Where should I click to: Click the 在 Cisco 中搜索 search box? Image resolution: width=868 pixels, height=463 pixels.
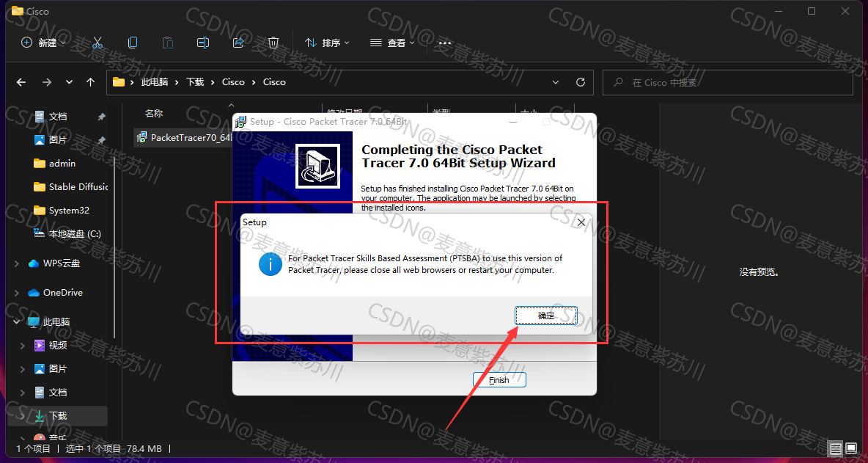[x=727, y=82]
